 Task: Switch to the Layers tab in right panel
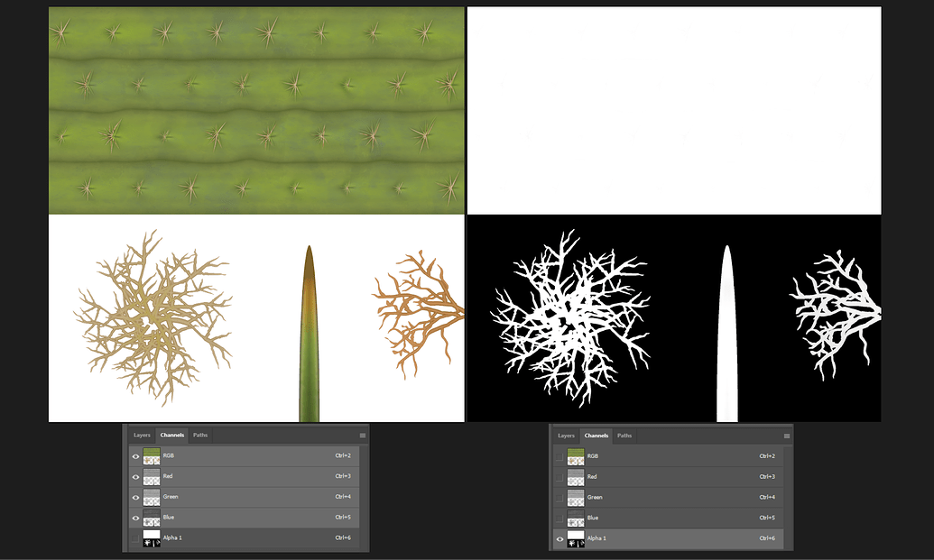click(566, 436)
